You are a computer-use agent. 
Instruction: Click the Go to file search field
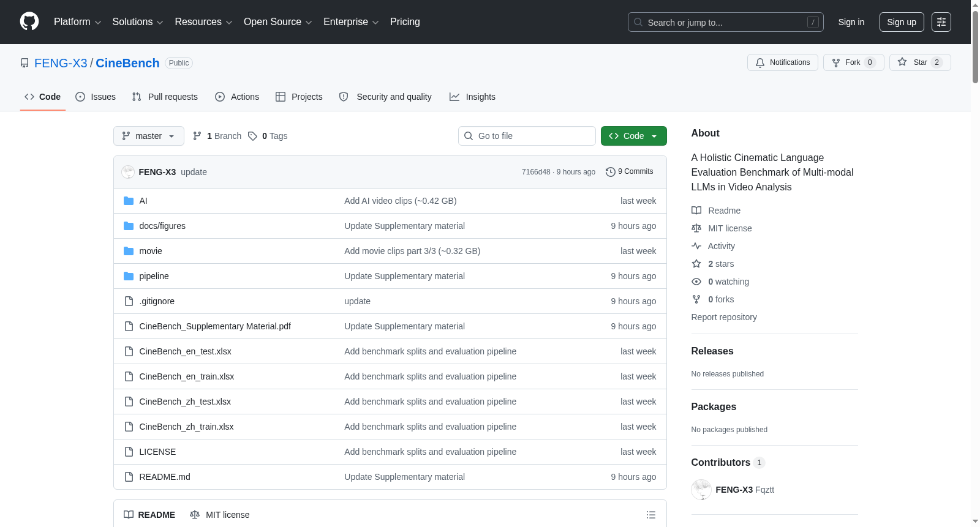tap(527, 136)
